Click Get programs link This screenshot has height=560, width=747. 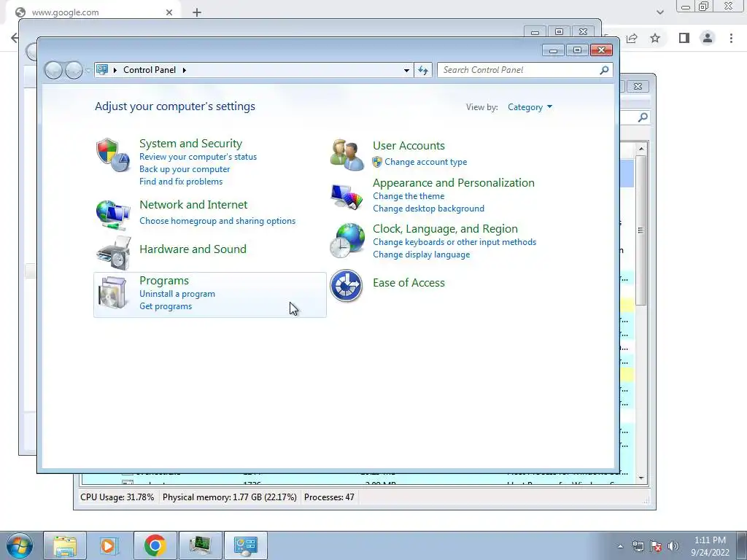166,306
